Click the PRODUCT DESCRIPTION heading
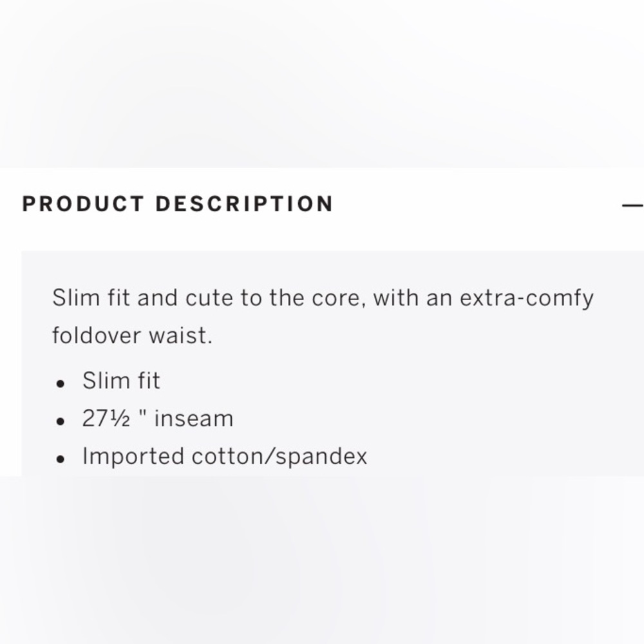 [178, 204]
